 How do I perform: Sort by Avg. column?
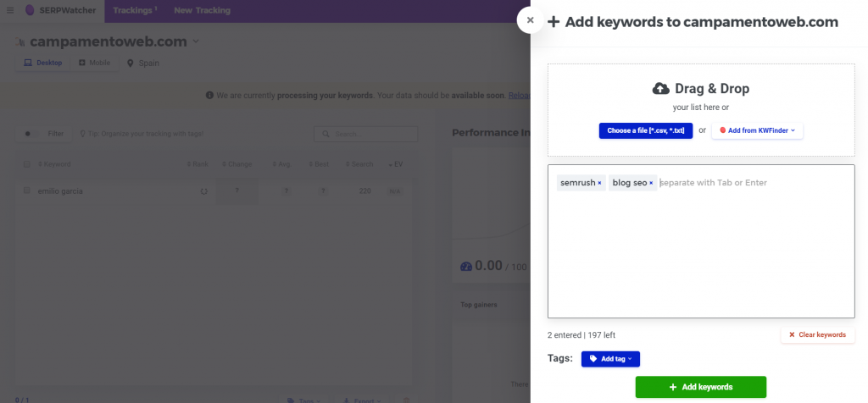tap(281, 164)
